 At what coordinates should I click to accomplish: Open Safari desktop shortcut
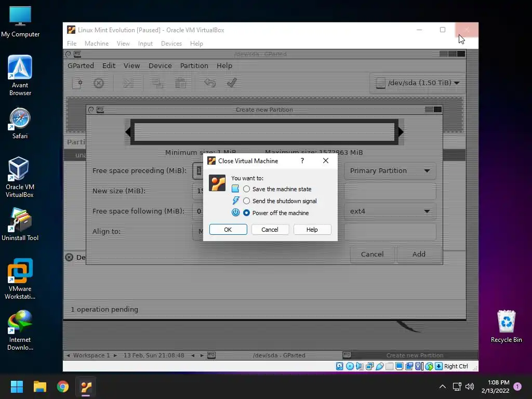(20, 124)
